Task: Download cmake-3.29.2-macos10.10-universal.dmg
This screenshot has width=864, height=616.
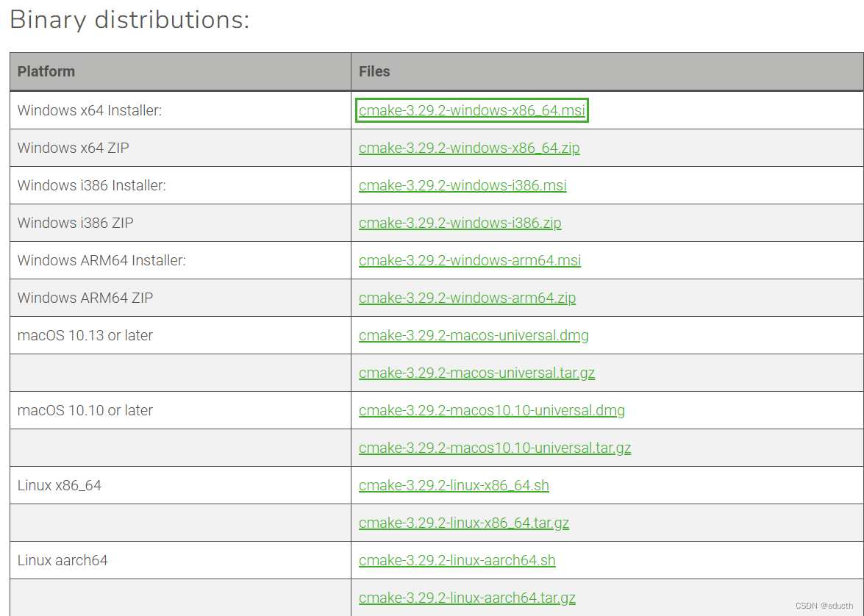Action: coord(491,410)
